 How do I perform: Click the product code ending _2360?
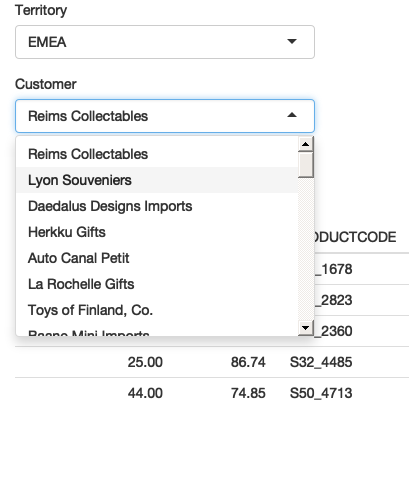[333, 331]
